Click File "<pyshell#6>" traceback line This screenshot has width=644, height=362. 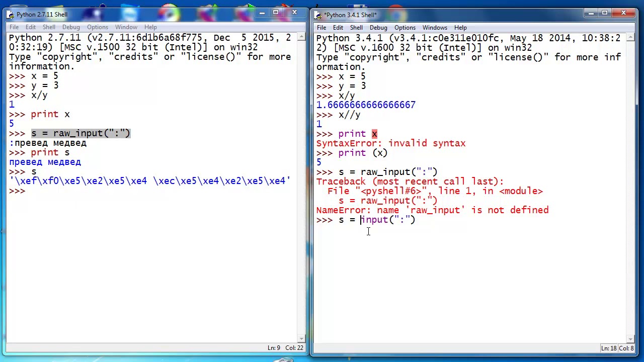435,191
